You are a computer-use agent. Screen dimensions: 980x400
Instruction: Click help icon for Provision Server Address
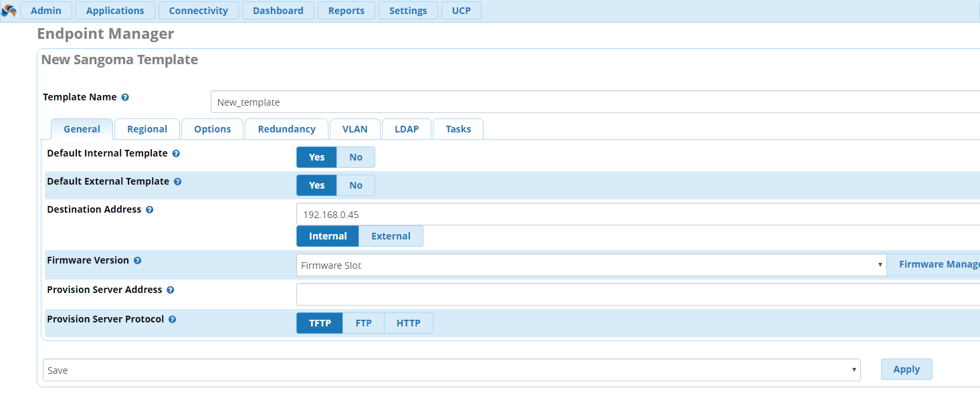[x=170, y=290]
